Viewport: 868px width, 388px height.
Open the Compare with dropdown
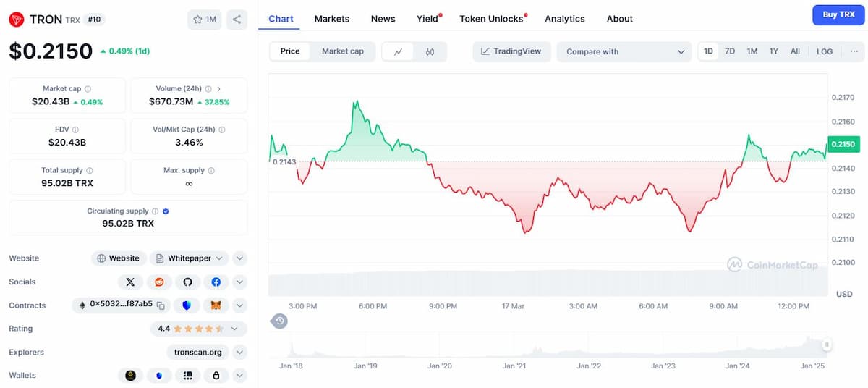[624, 51]
